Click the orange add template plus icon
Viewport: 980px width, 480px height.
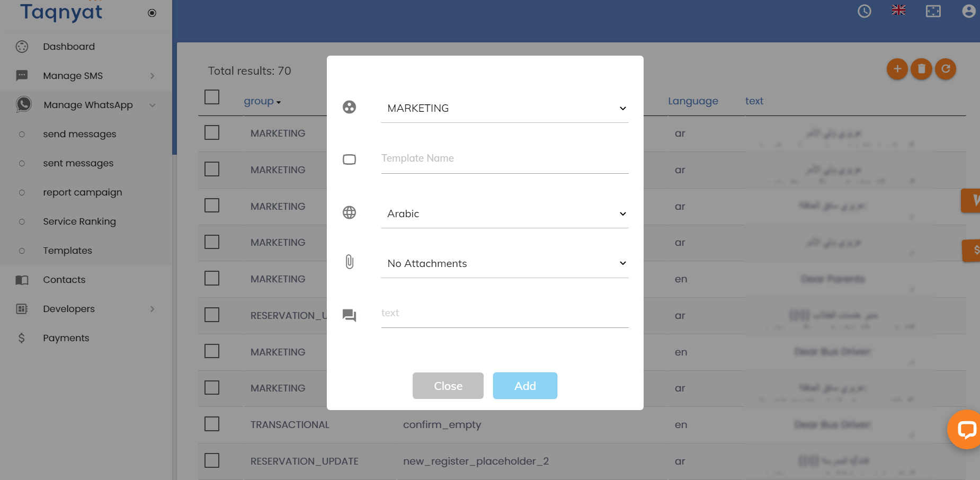pyautogui.click(x=897, y=69)
